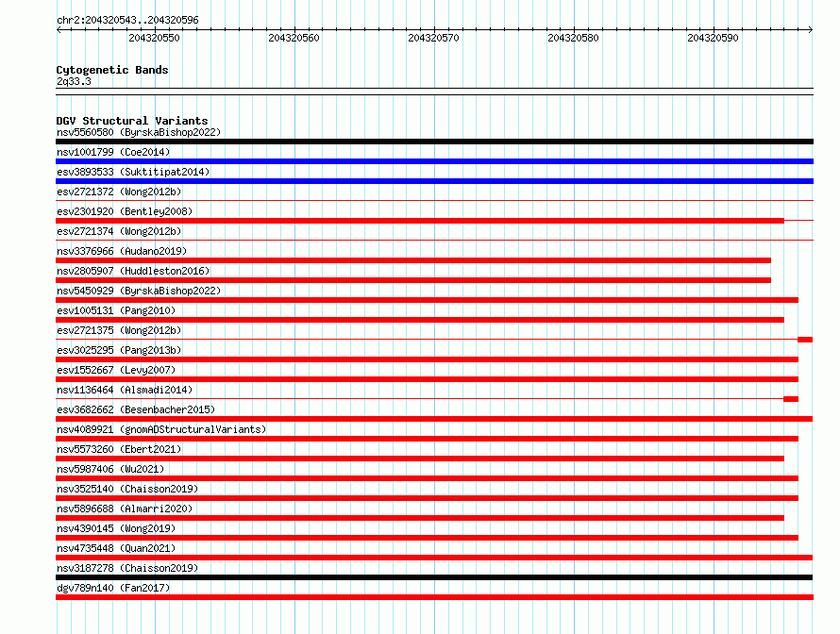
Task: Select the red bar under nsv2805907
Action: tap(413, 280)
